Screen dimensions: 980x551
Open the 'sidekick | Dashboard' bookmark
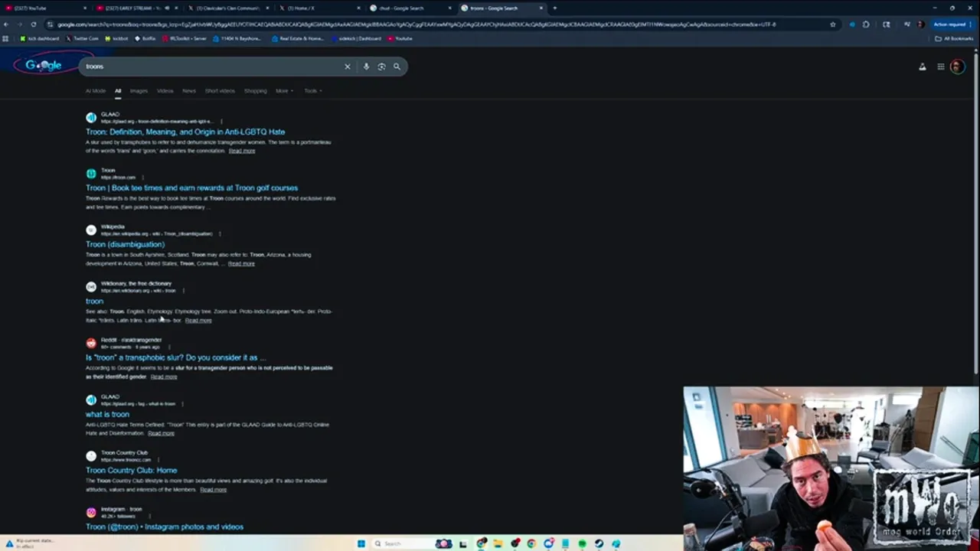(355, 38)
